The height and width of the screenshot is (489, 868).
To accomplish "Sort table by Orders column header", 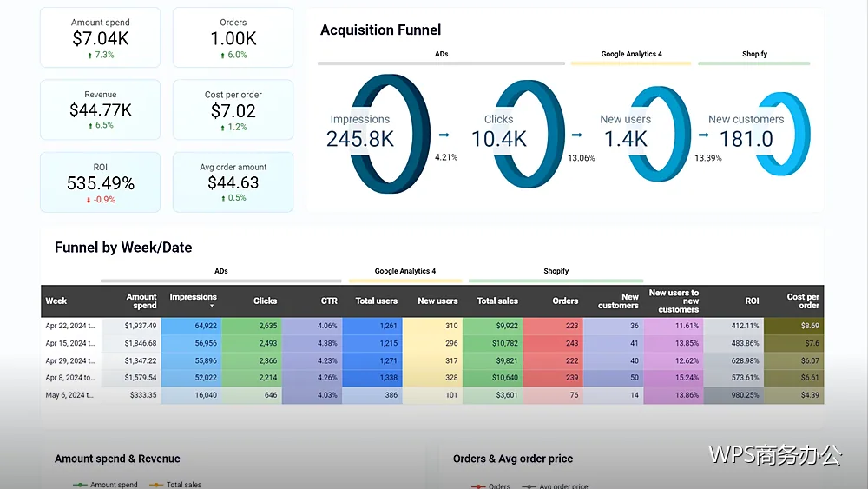I will [x=565, y=301].
